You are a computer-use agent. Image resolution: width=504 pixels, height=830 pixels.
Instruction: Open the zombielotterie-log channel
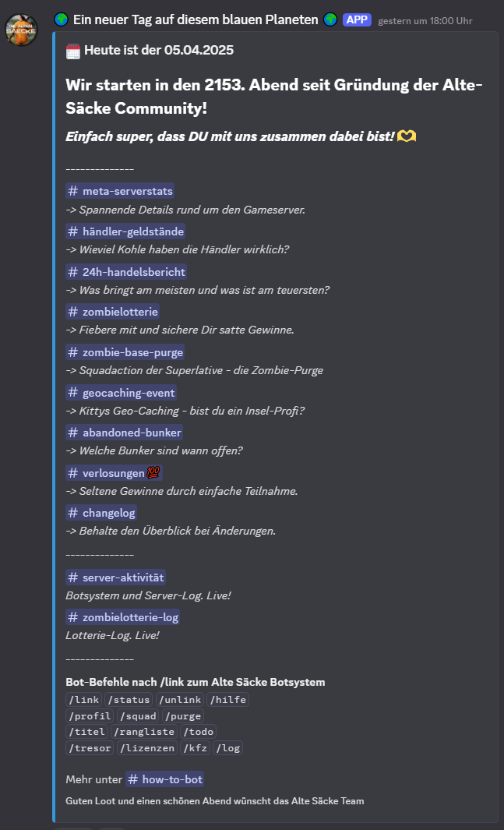tap(123, 617)
